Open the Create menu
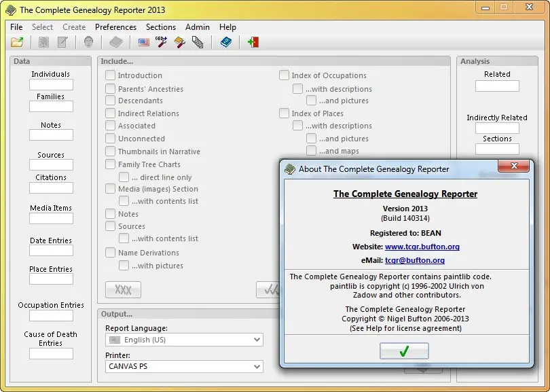Viewport: 550px width, 392px height. coord(74,27)
